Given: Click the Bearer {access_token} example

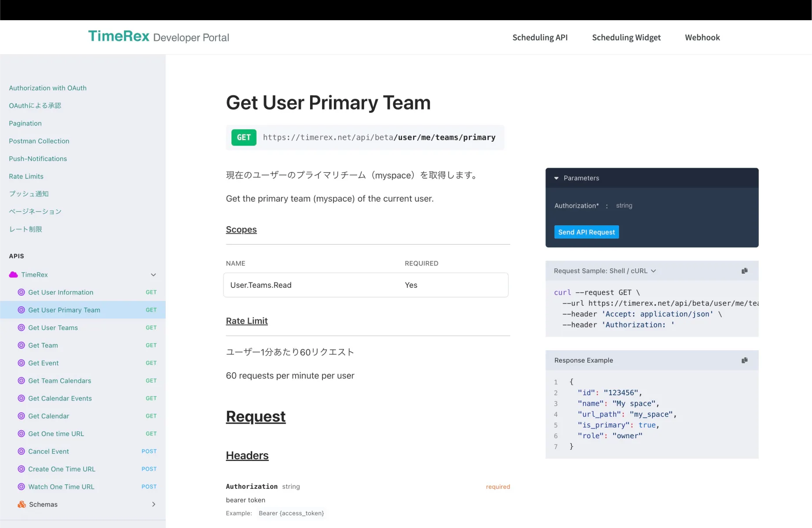Looking at the screenshot, I should [x=291, y=513].
